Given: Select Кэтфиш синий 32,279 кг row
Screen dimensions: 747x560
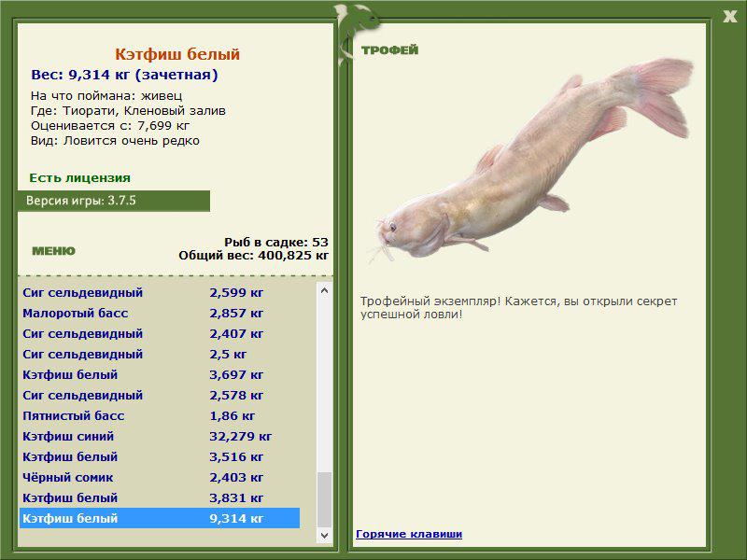Looking at the screenshot, I should pos(160,436).
